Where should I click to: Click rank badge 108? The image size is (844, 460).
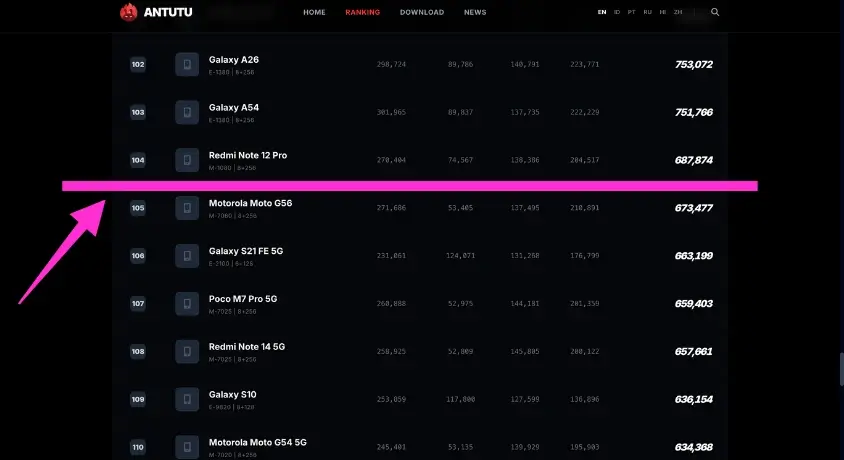click(138, 352)
